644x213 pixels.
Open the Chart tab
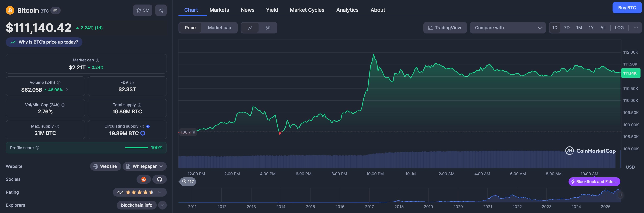click(x=191, y=10)
